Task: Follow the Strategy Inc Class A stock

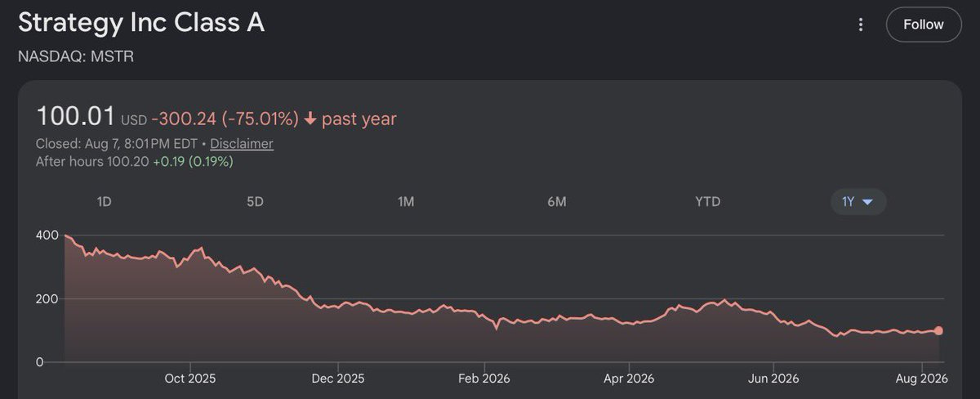Action: tap(923, 25)
